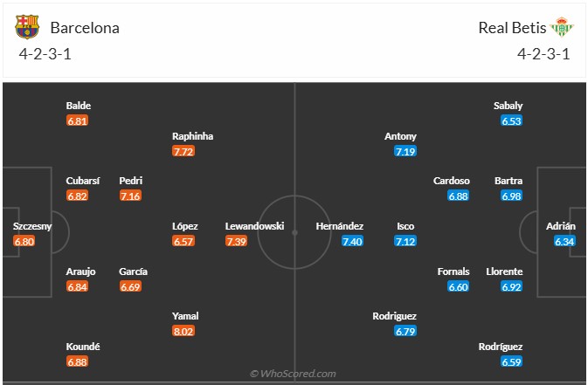The height and width of the screenshot is (385, 588).
Task: Click the Barcelona club crest icon
Action: click(27, 27)
